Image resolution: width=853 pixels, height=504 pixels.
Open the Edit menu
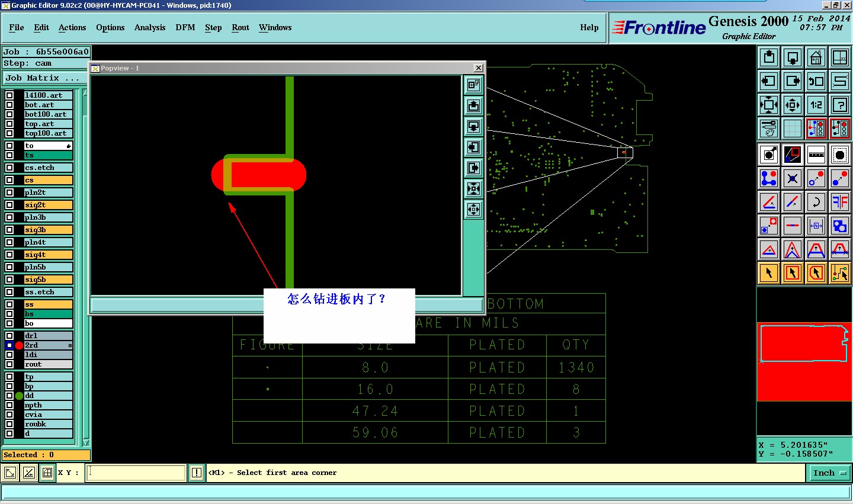(x=41, y=27)
